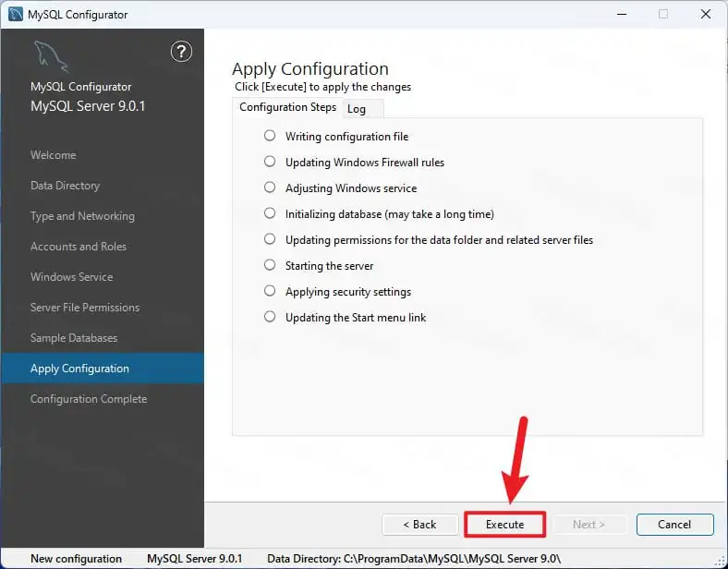
Task: Click status circle for Starting the server
Action: coord(270,264)
